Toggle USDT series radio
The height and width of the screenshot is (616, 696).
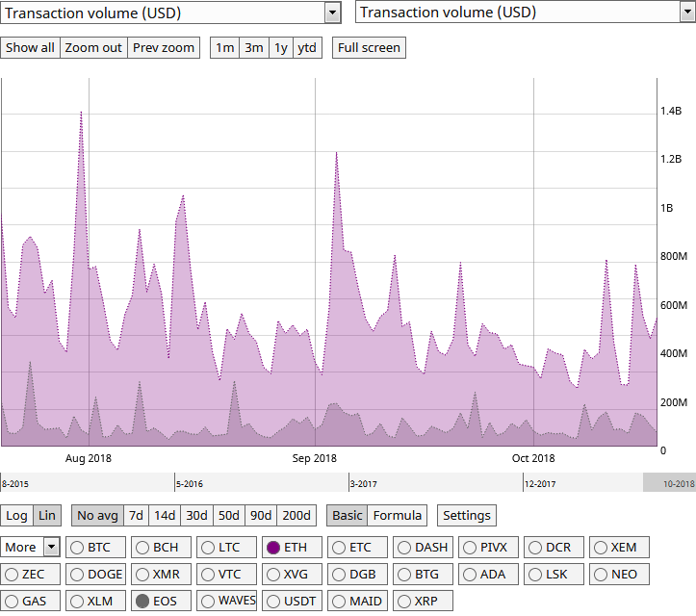(292, 601)
